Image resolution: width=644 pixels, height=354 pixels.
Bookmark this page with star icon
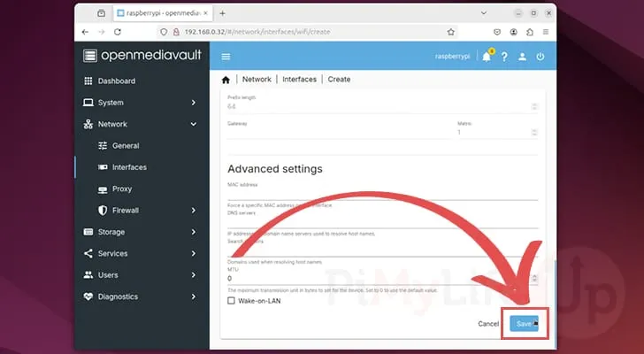451,32
